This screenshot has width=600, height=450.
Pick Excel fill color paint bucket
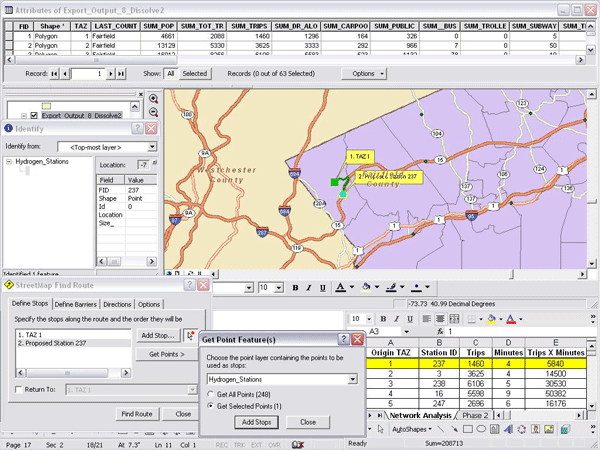491,319
